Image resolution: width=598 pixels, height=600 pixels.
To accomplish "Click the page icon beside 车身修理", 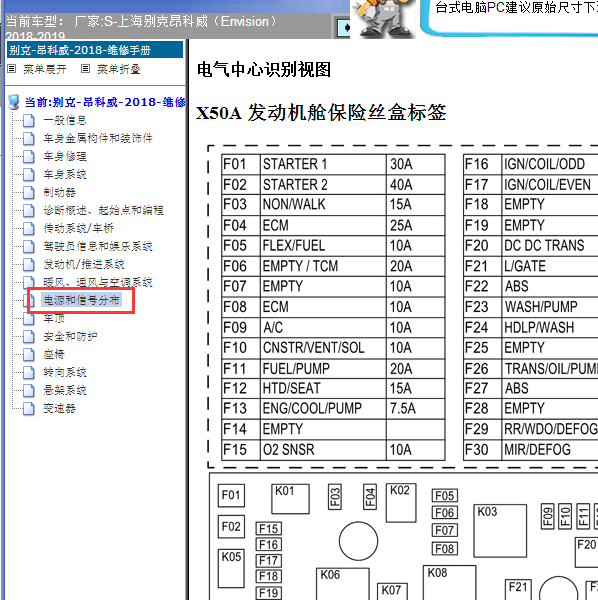I will pyautogui.click(x=29, y=157).
